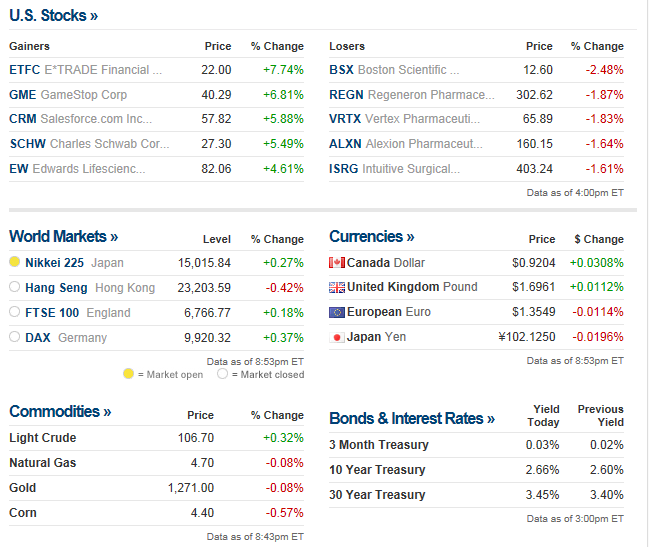The image size is (649, 547).
Task: View 30 Year Treasury details
Action: (377, 495)
